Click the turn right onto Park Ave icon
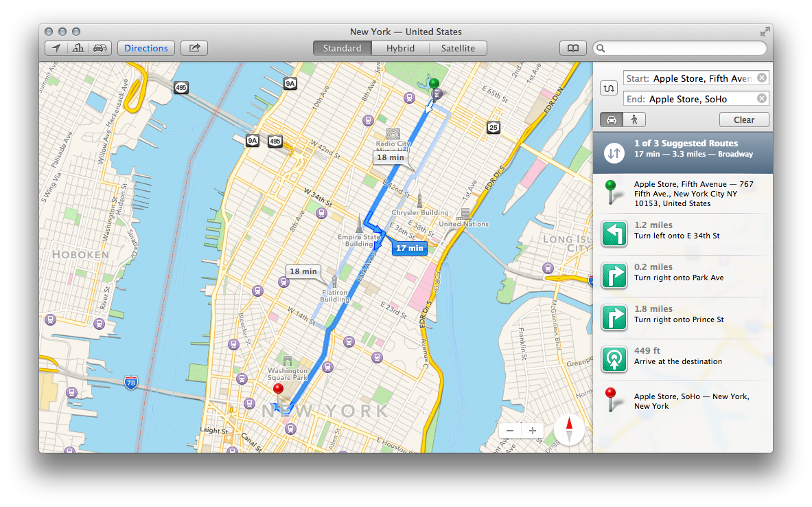812x507 pixels. tap(614, 275)
